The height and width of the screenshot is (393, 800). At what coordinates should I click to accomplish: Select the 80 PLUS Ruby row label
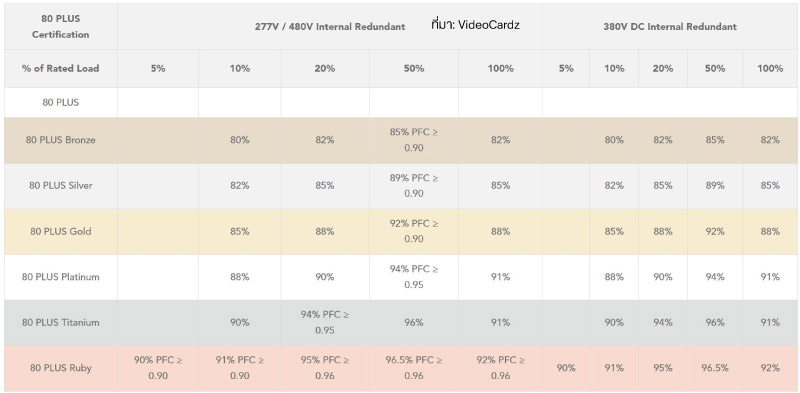[x=60, y=368]
